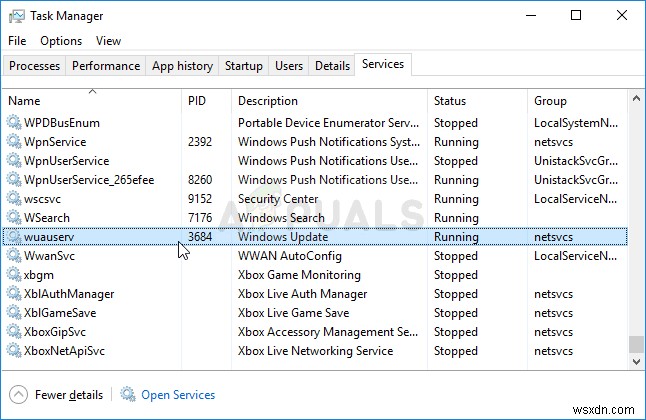The height and width of the screenshot is (420, 646).
Task: Collapse view with Fewer details arrow
Action: tap(17, 395)
